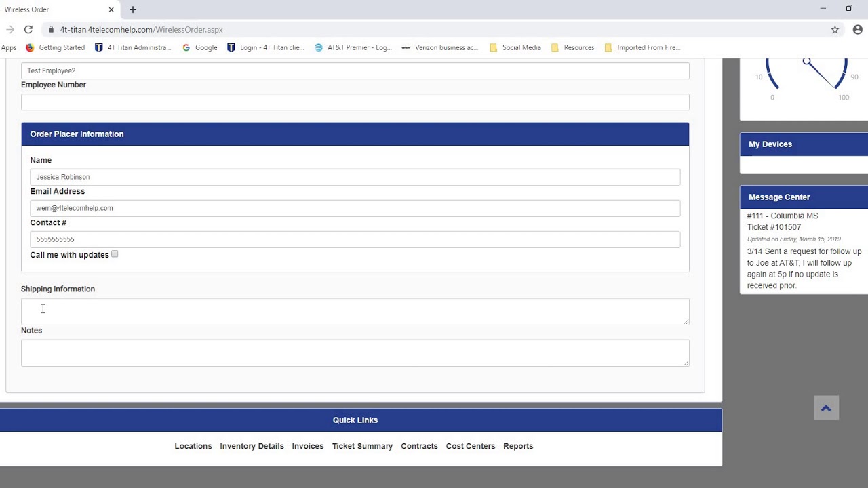Restore down the browser window
The width and height of the screenshot is (868, 488).
[849, 9]
